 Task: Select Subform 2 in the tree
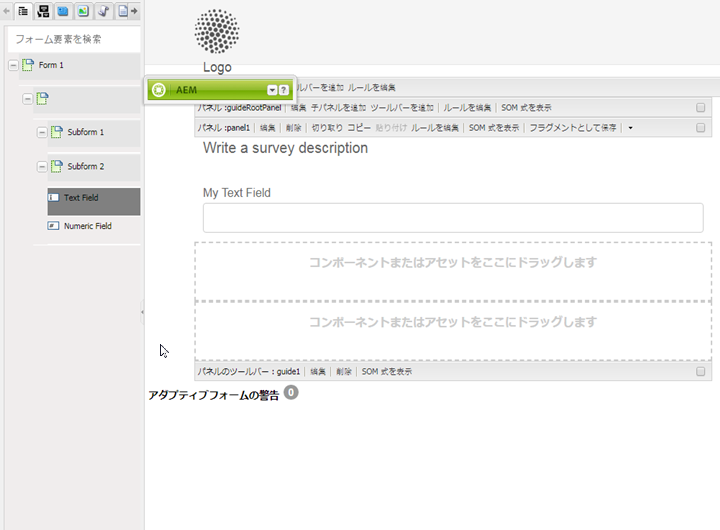[86, 166]
